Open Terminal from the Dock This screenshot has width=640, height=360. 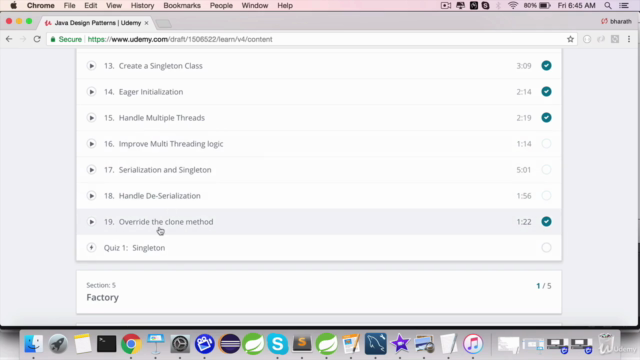point(107,344)
